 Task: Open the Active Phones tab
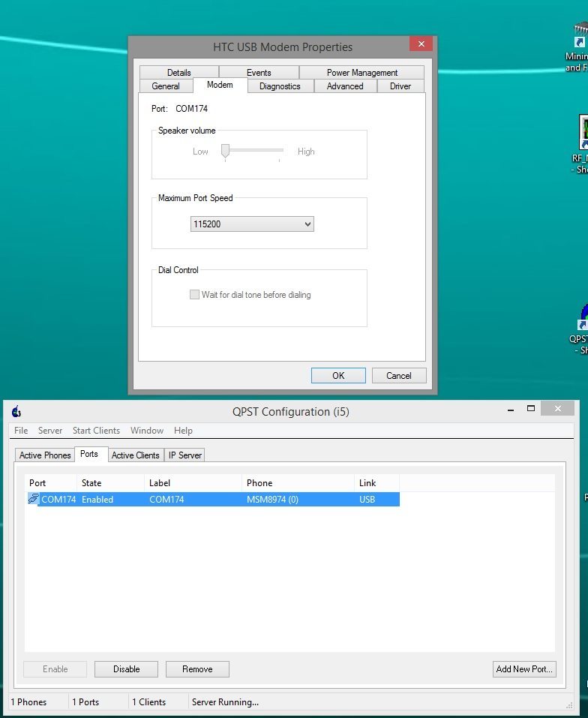(45, 455)
